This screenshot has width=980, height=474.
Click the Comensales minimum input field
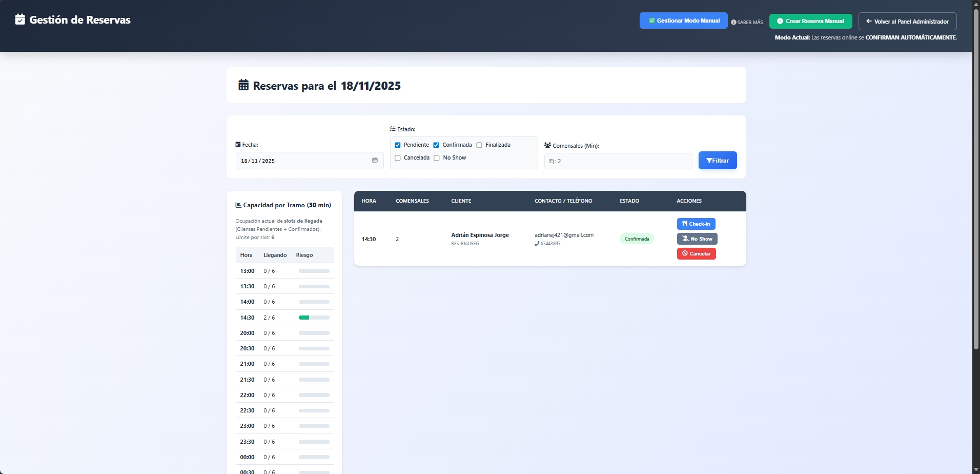pyautogui.click(x=618, y=161)
